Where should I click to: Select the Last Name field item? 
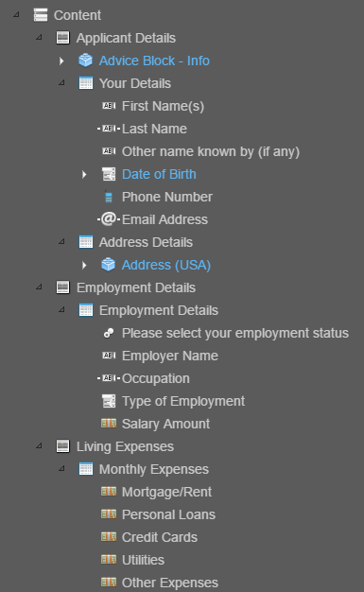point(154,129)
